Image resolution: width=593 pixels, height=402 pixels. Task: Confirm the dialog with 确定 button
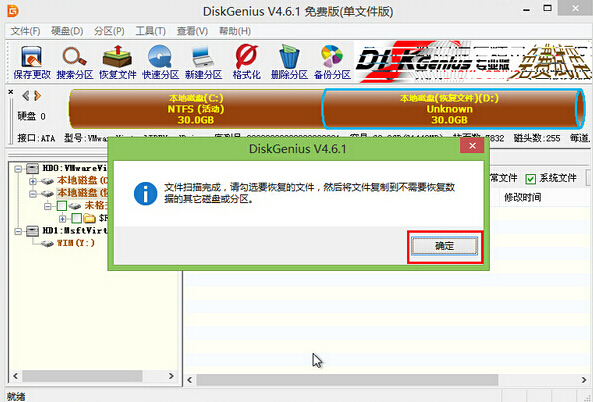[x=444, y=246]
